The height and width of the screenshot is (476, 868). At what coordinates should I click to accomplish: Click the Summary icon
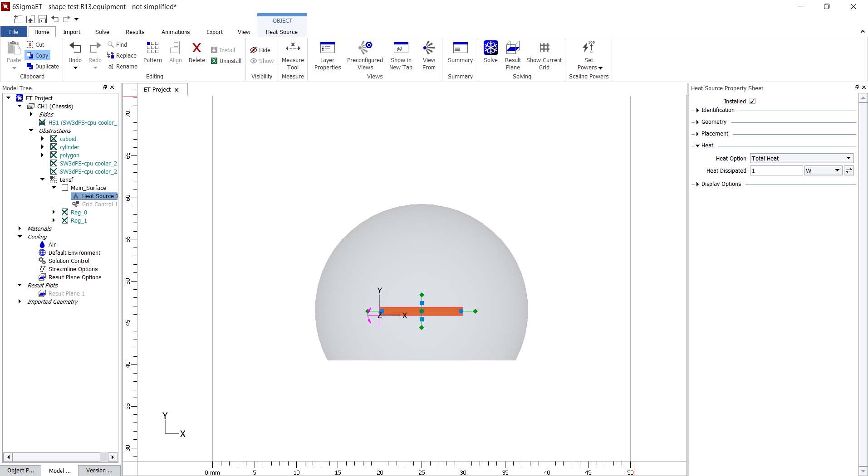[460, 48]
